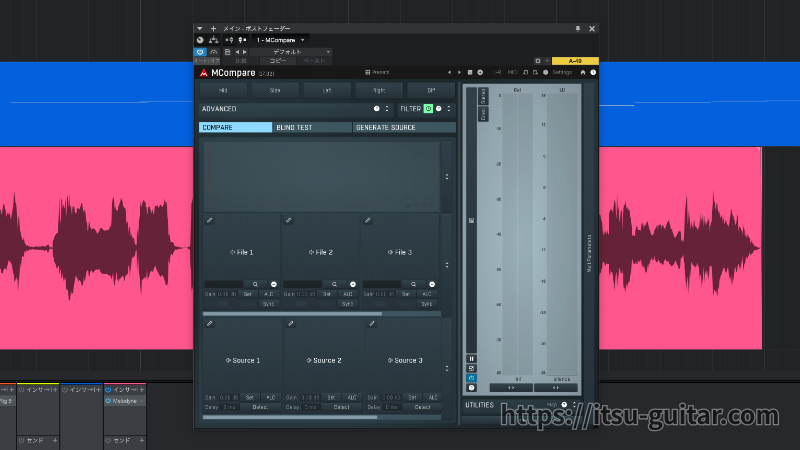Open the Presets menu
The height and width of the screenshot is (450, 800).
coord(377,72)
